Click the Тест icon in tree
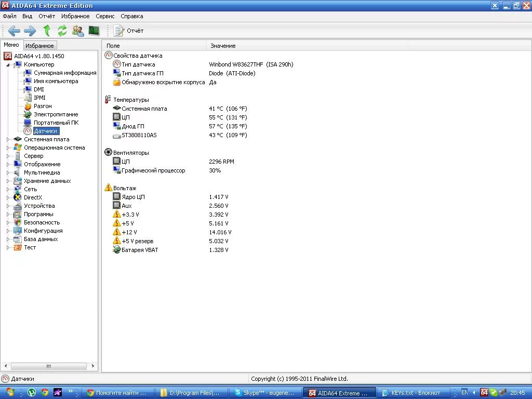 pyautogui.click(x=18, y=247)
